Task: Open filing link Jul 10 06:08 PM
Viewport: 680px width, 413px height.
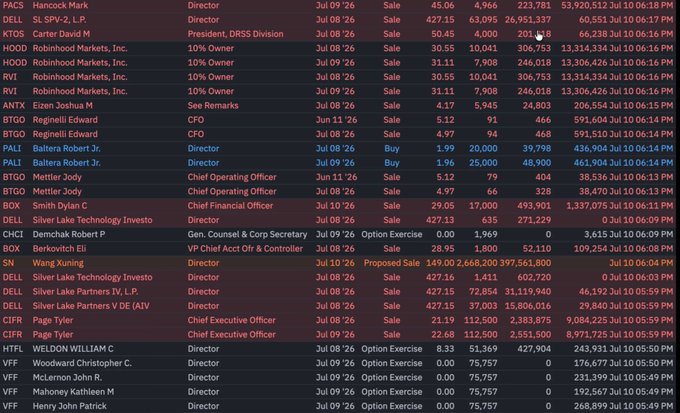Action: pos(641,249)
